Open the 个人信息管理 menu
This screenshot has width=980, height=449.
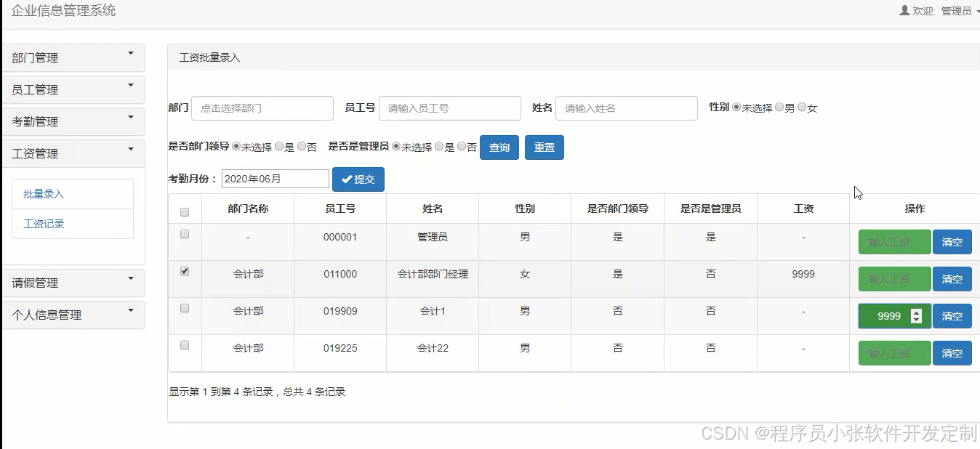(73, 315)
